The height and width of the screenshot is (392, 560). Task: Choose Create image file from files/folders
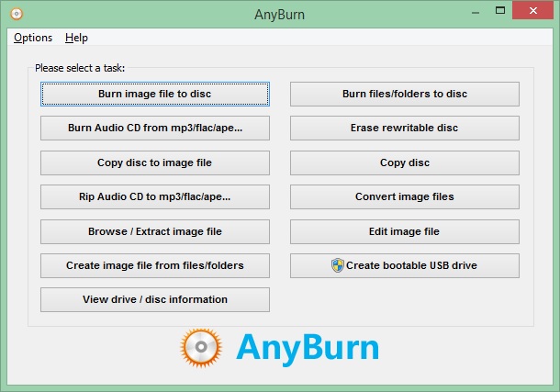[155, 265]
